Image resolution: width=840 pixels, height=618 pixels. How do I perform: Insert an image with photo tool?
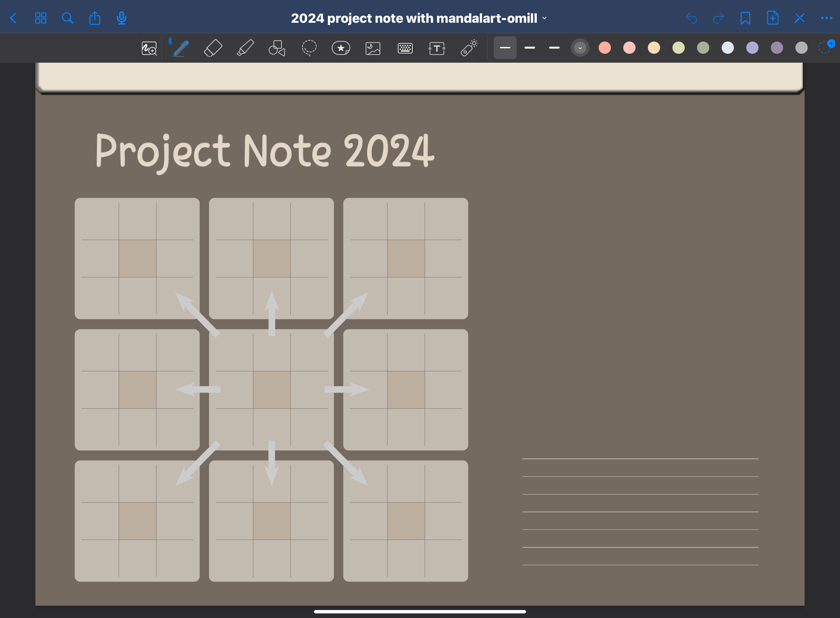373,48
